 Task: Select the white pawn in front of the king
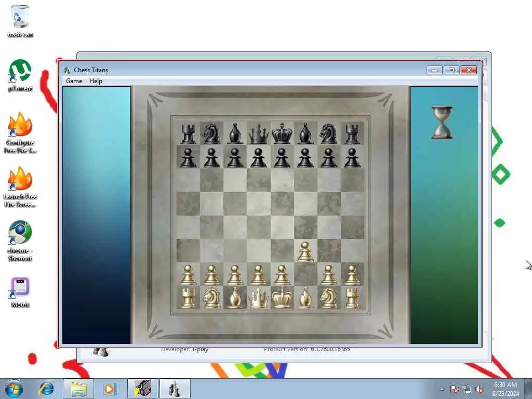(282, 275)
